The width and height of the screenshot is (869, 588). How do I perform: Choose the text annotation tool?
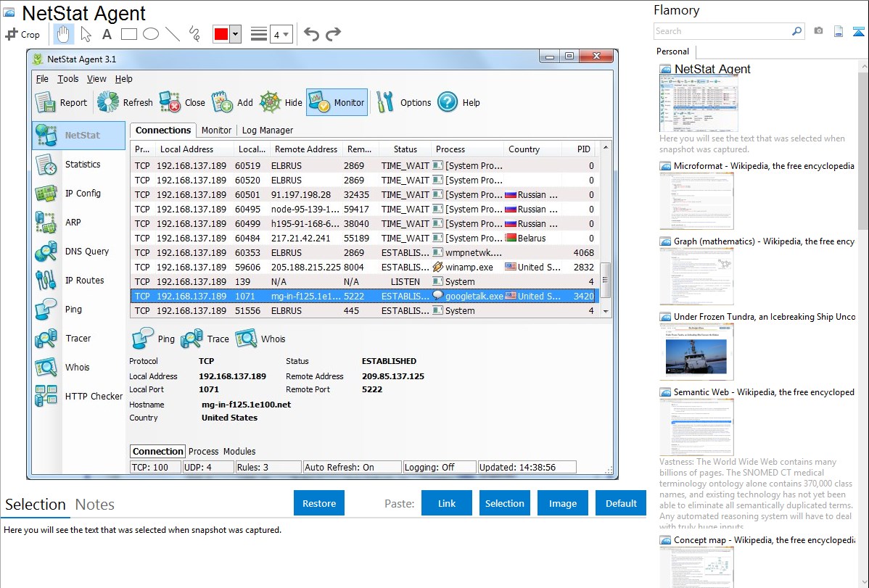tap(107, 34)
